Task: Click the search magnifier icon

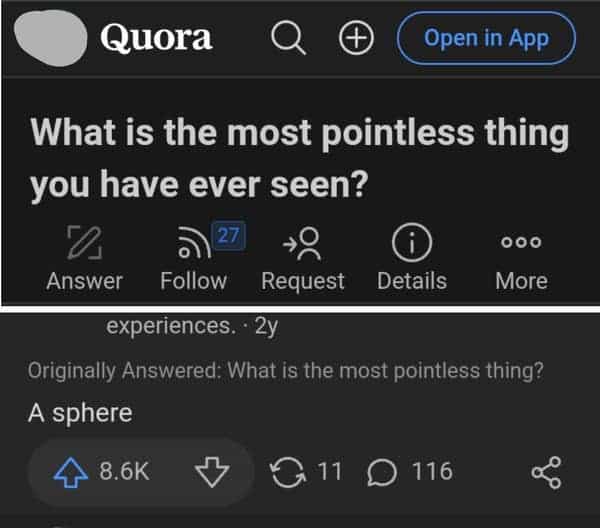Action: pos(287,39)
